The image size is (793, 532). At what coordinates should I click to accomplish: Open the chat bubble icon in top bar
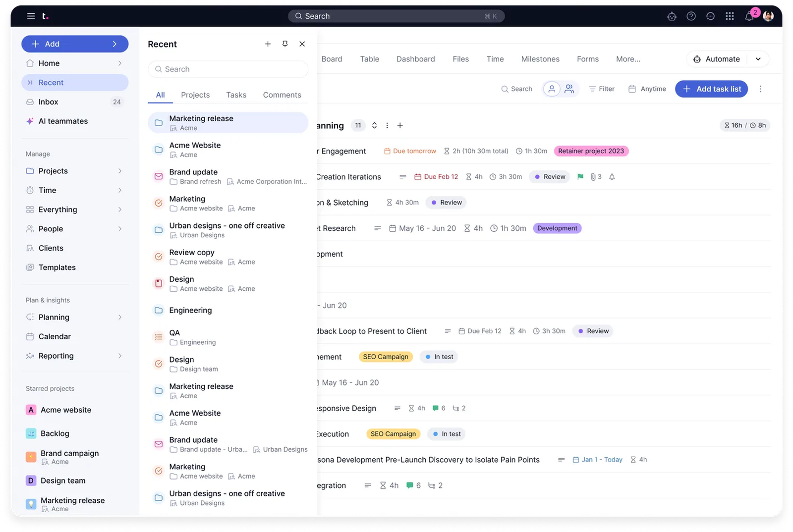tap(710, 16)
